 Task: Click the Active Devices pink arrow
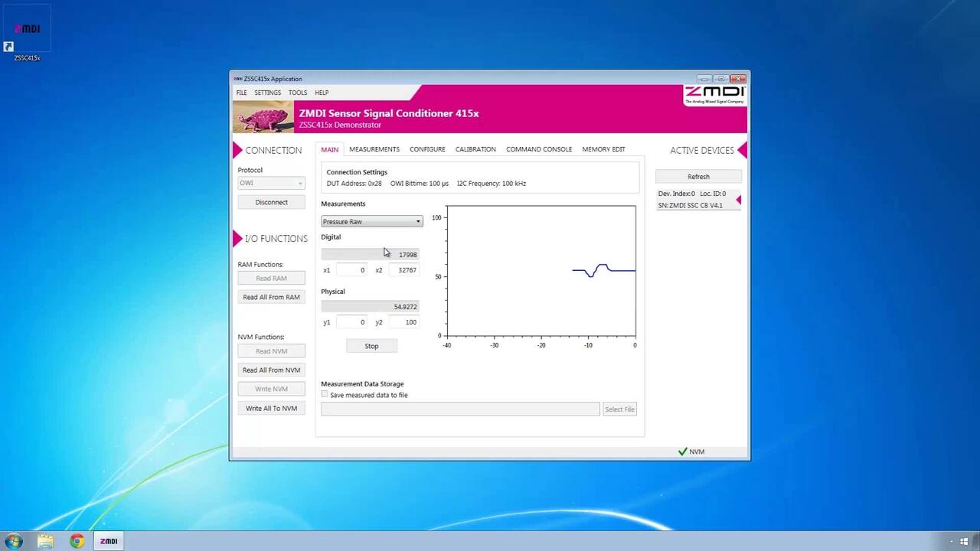[x=742, y=150]
